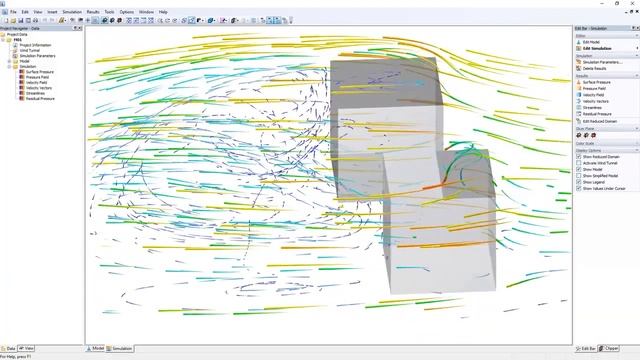Collapse the Display Options section

637,151
